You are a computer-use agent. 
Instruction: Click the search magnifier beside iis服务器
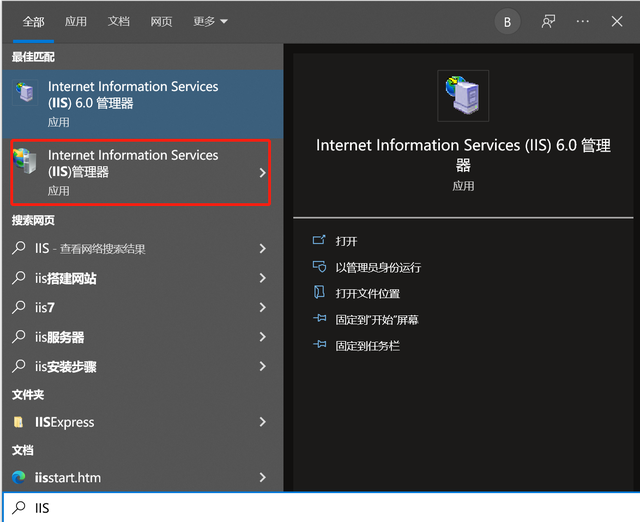click(19, 336)
